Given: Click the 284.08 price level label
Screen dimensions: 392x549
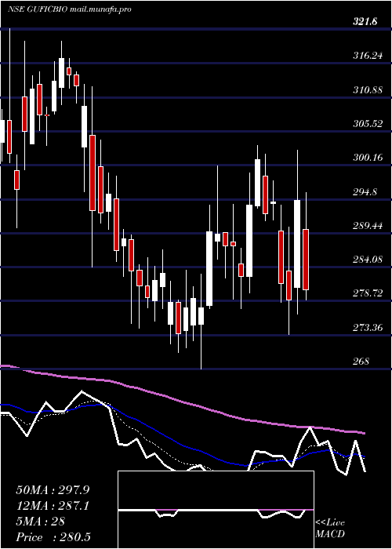Looking at the screenshot, I should [x=367, y=260].
